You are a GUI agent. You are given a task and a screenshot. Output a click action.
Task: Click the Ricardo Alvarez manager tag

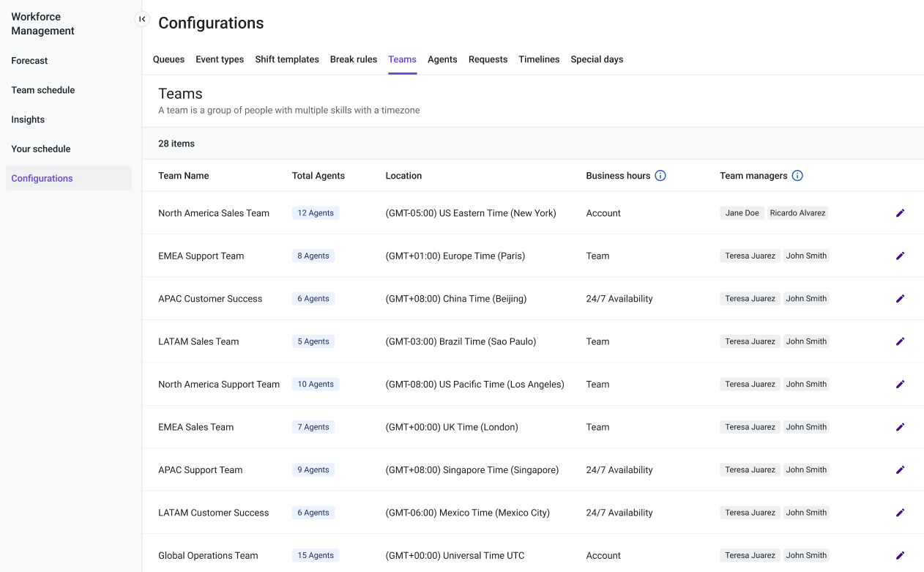pyautogui.click(x=798, y=213)
